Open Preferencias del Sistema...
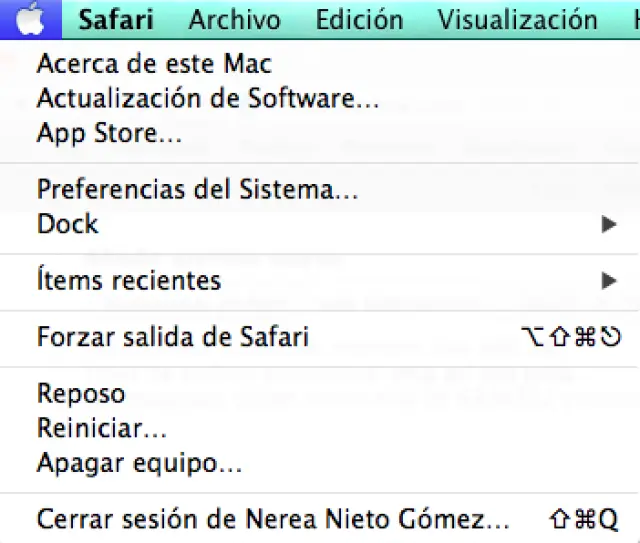The width and height of the screenshot is (640, 543). 197,189
